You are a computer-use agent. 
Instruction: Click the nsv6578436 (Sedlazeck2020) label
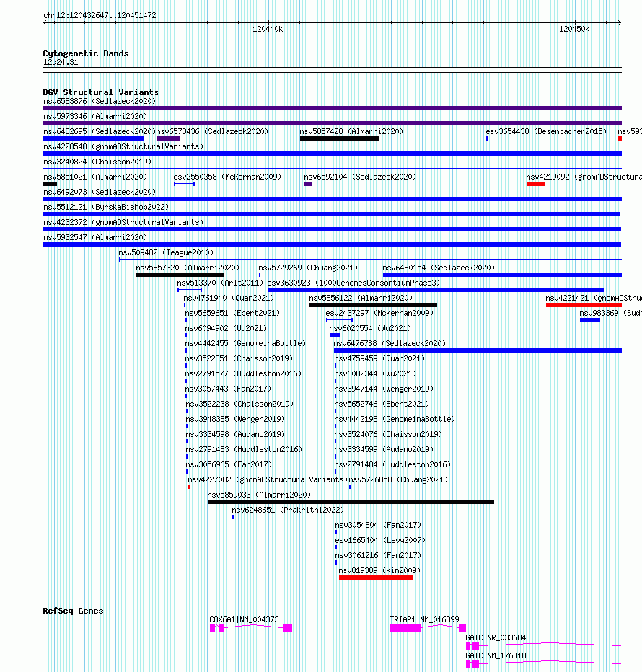click(212, 131)
